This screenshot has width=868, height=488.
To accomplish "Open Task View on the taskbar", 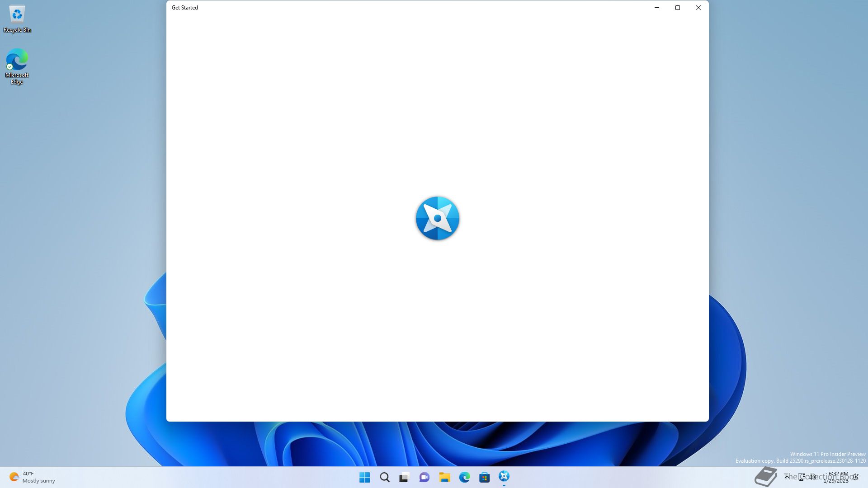I will 404,477.
